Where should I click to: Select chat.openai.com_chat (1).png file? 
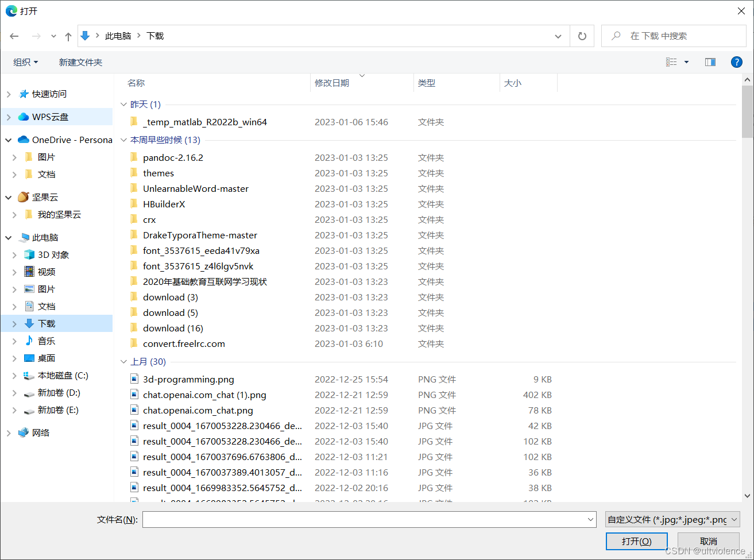click(x=204, y=395)
